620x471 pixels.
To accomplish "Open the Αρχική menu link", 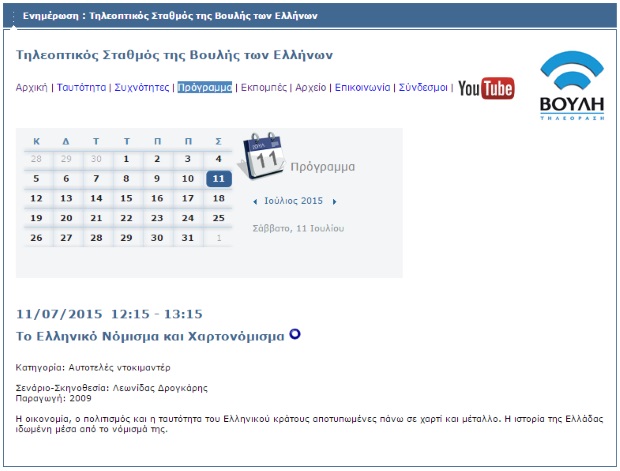I will pyautogui.click(x=32, y=88).
